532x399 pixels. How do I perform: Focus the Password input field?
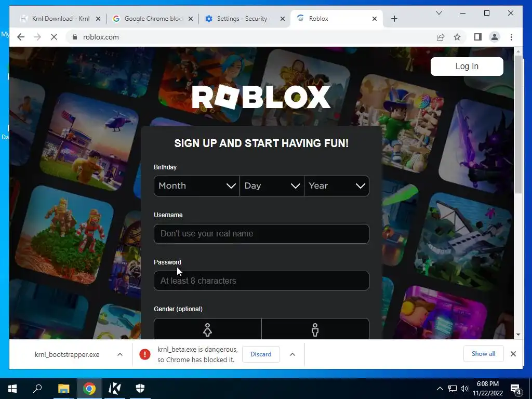[261, 281]
